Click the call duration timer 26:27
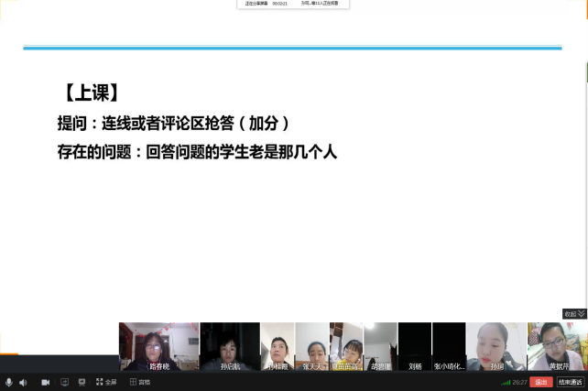 (519, 382)
